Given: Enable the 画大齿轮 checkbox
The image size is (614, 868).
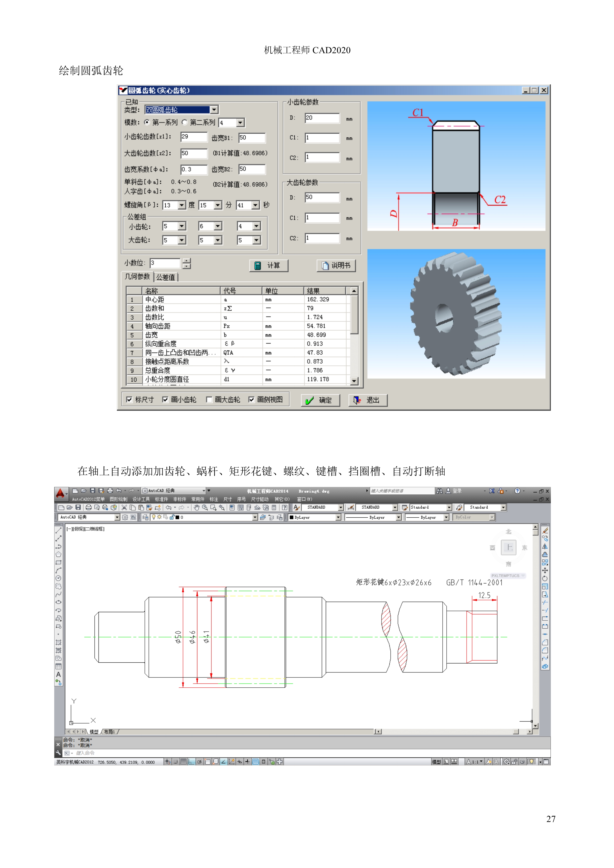Looking at the screenshot, I should click(x=209, y=400).
